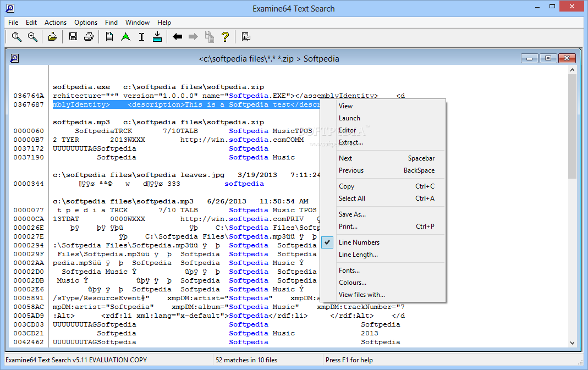
Task: Click the document page toolbar icon
Action: (109, 37)
